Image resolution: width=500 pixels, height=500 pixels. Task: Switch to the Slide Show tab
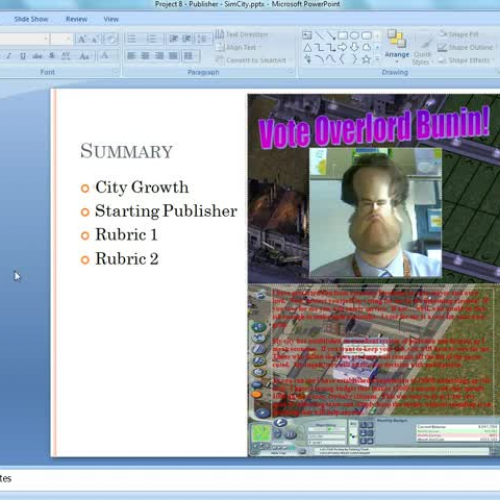(31, 19)
